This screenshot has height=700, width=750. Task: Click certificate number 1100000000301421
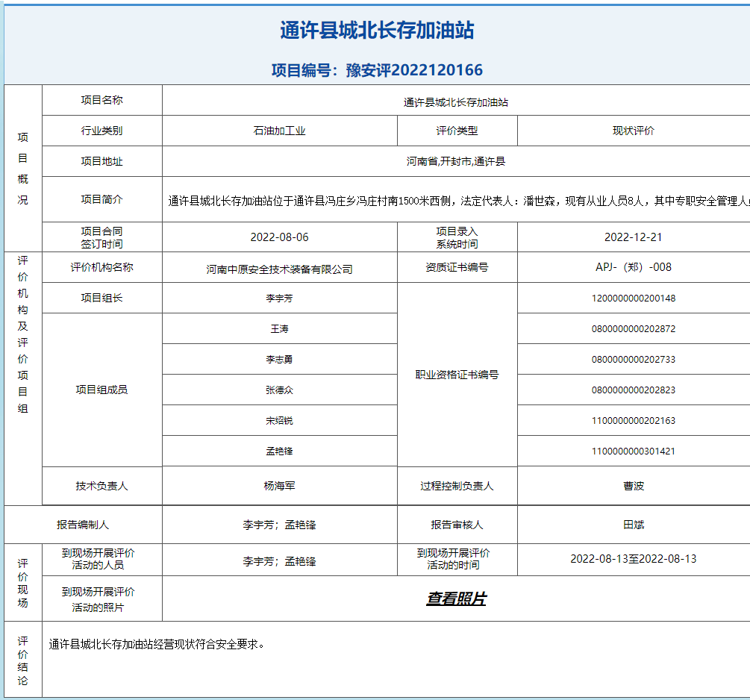(x=633, y=451)
